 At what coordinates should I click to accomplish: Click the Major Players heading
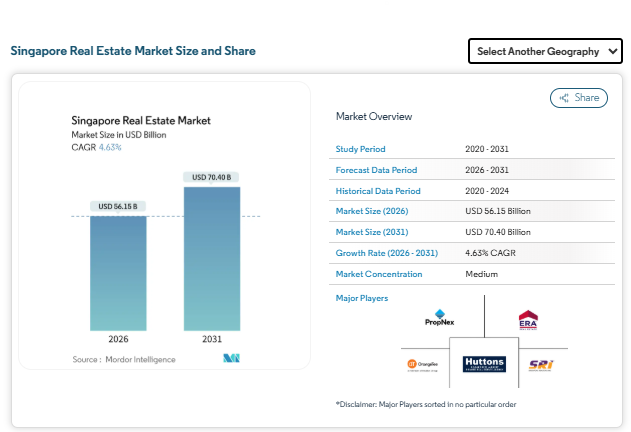(x=362, y=298)
